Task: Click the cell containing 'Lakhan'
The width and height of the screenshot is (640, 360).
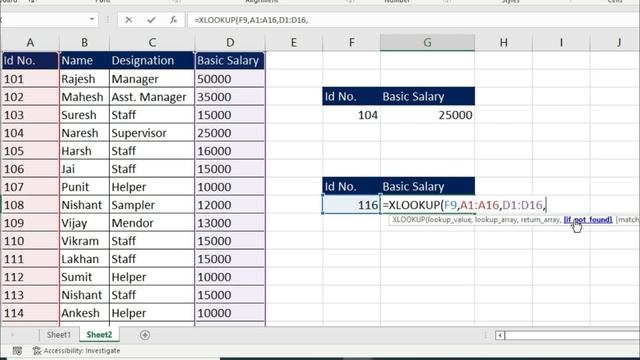Action: point(84,259)
